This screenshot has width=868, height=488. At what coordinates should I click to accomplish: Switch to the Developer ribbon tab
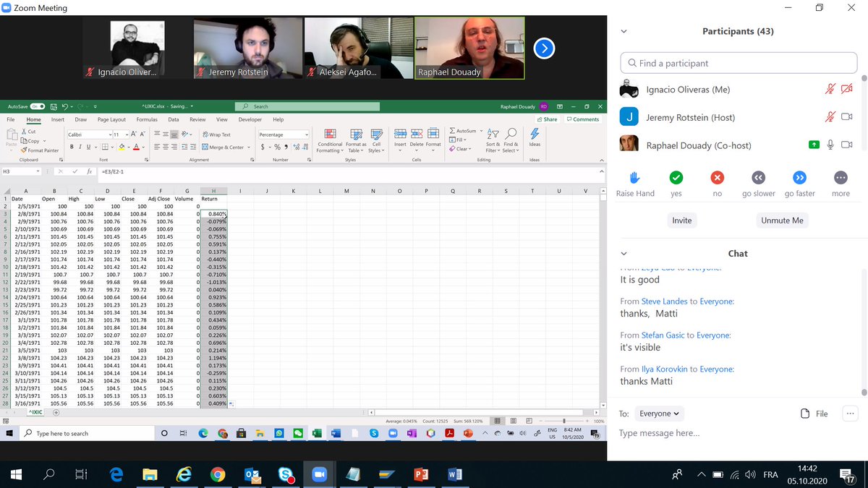tap(250, 119)
